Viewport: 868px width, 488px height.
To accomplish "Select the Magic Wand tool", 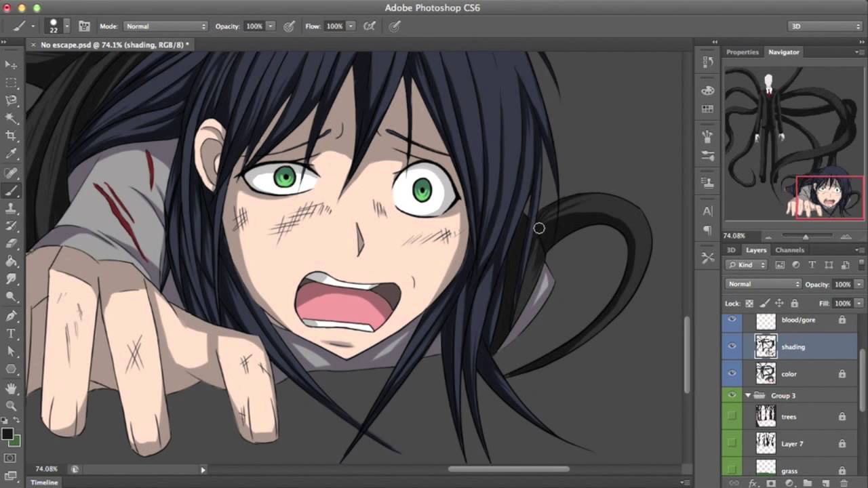I will [11, 119].
